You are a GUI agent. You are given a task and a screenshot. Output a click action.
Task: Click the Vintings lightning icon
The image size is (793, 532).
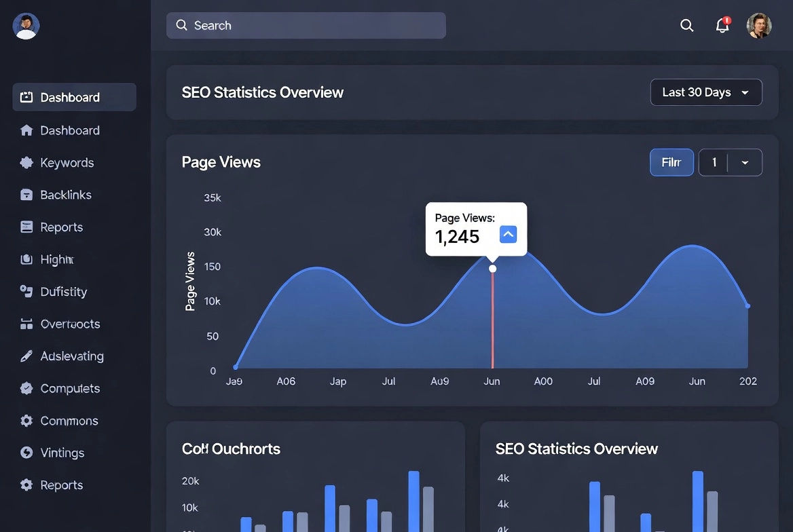click(x=26, y=453)
